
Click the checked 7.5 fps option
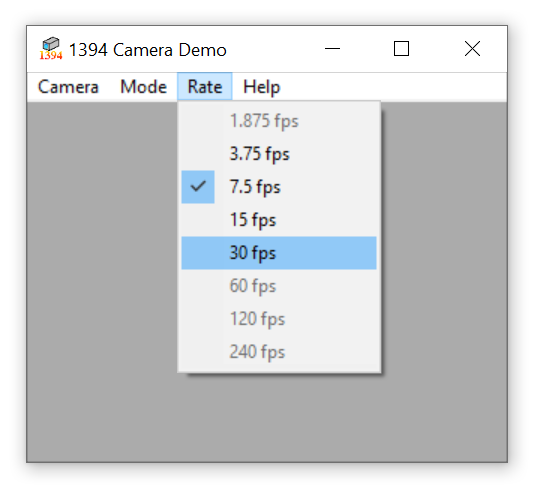pos(279,187)
